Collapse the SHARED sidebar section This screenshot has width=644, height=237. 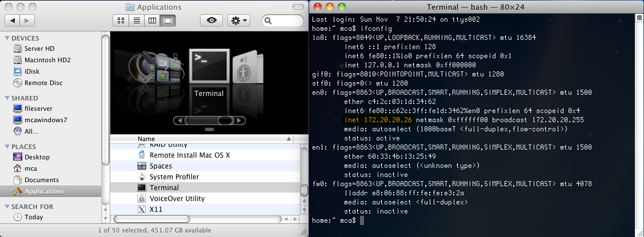pyautogui.click(x=7, y=98)
